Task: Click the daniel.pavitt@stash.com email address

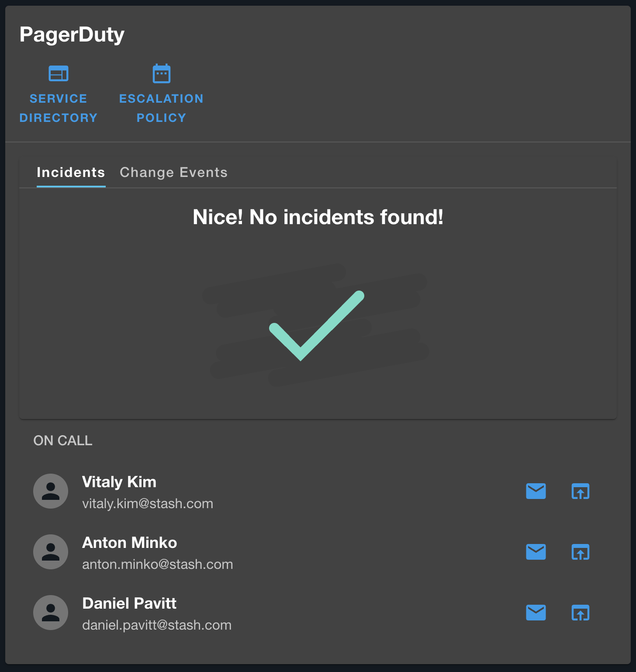Action: pyautogui.click(x=156, y=625)
